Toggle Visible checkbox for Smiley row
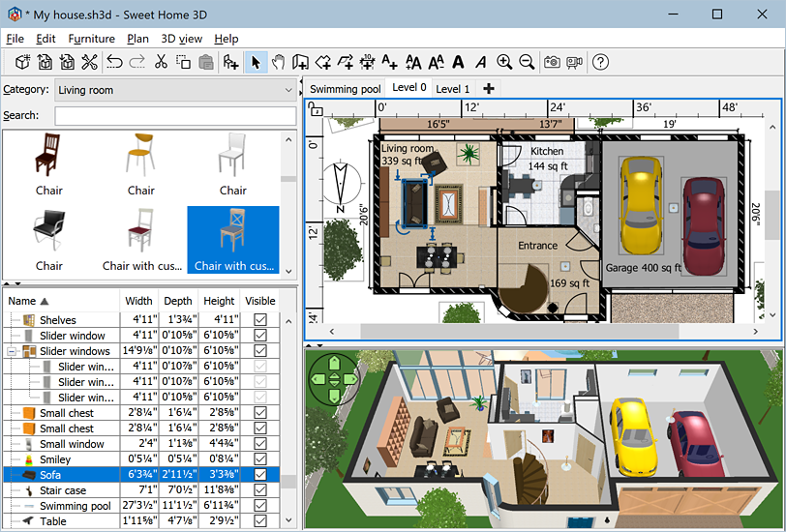 click(x=259, y=459)
